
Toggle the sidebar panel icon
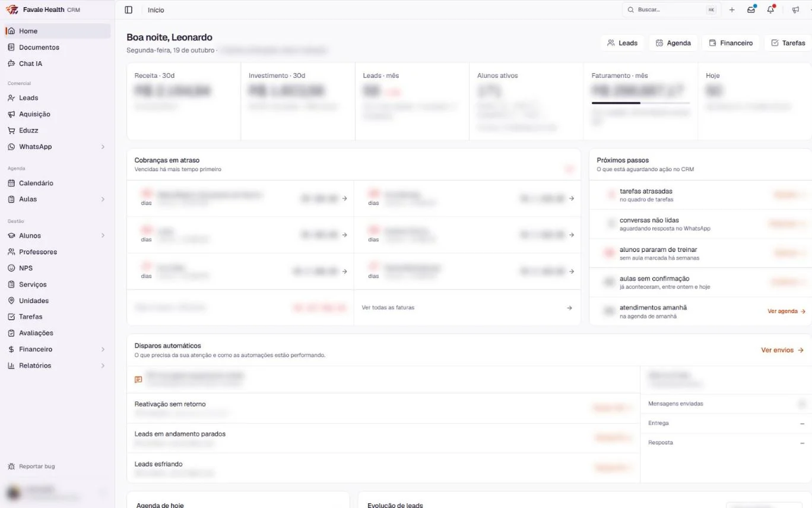click(129, 10)
